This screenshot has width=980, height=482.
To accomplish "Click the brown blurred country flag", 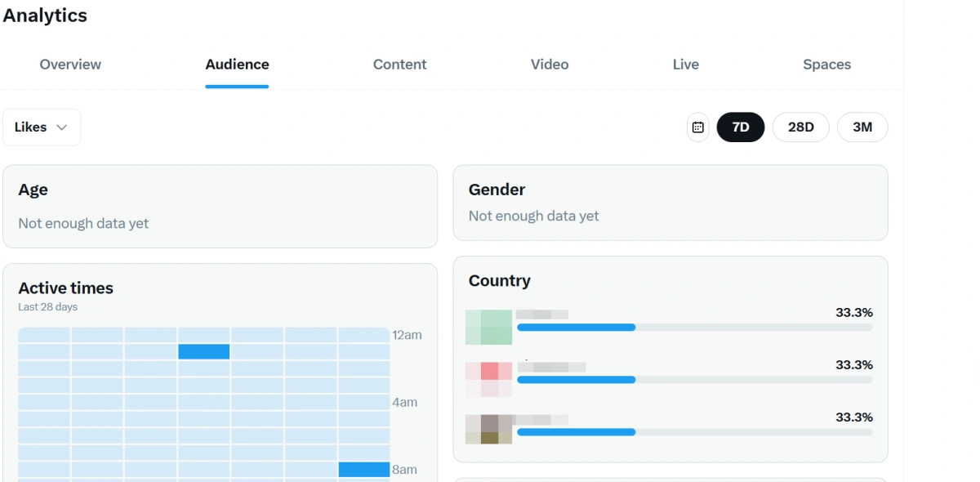I will coord(489,429).
